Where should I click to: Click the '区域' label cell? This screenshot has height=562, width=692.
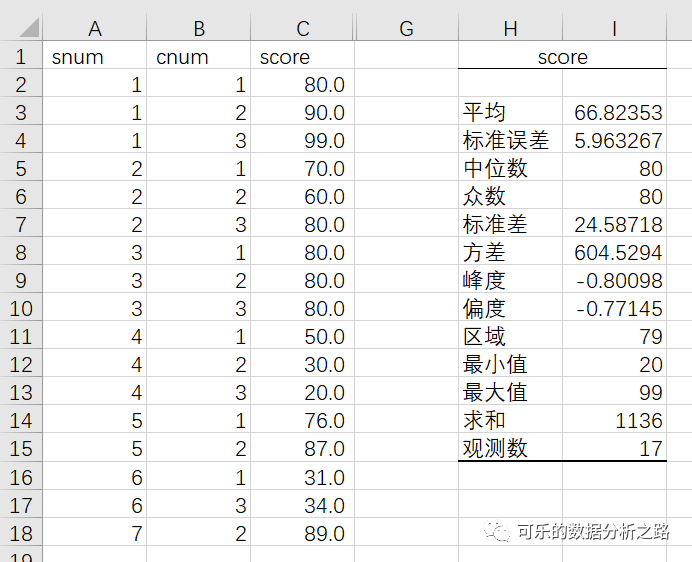pyautogui.click(x=510, y=336)
